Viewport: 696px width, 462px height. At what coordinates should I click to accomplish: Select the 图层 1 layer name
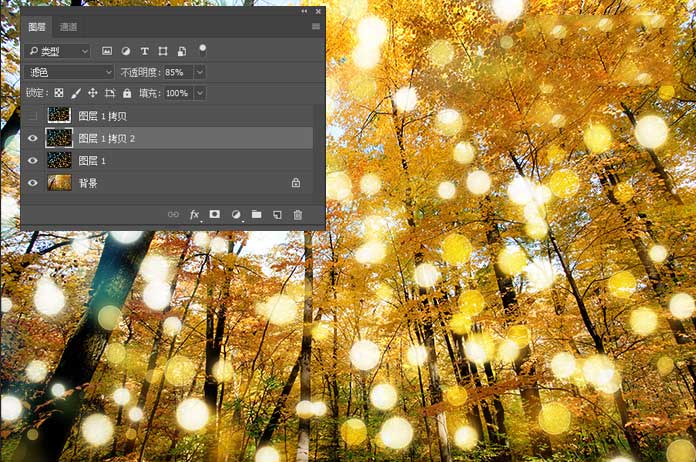click(92, 161)
